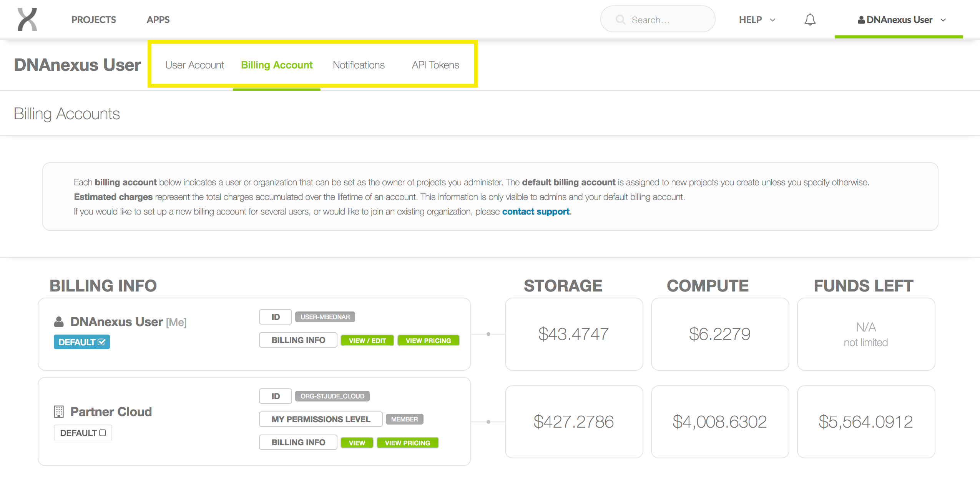
Task: Open the PROJECTS menu
Action: tap(94, 20)
